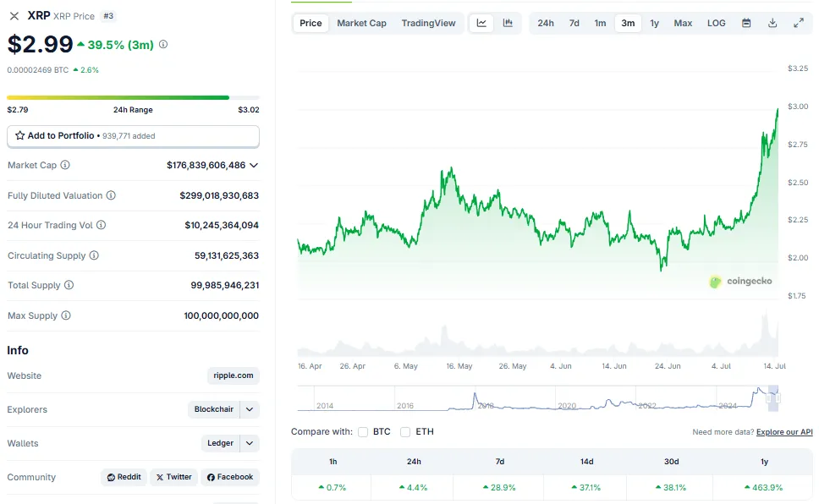Image resolution: width=819 pixels, height=504 pixels.
Task: Select the 3m time range
Action: (x=628, y=23)
